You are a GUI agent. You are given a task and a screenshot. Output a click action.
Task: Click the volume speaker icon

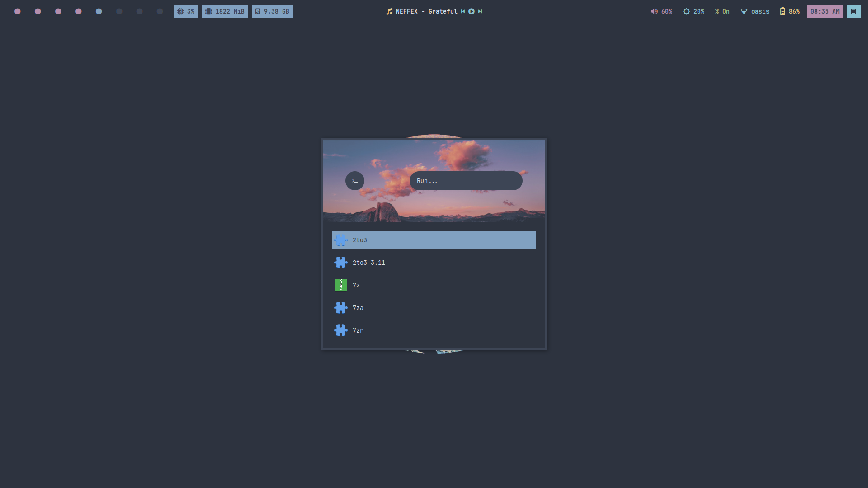[x=654, y=11]
